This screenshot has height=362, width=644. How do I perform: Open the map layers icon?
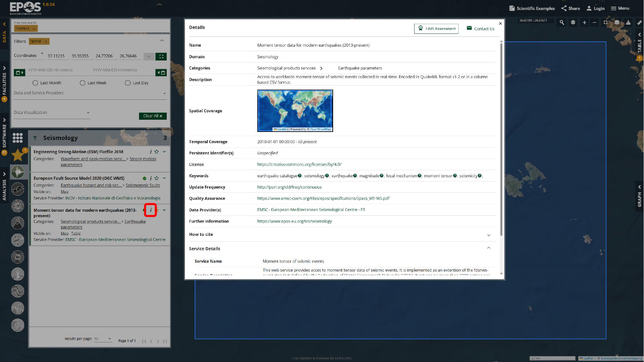pyautogui.click(x=617, y=23)
